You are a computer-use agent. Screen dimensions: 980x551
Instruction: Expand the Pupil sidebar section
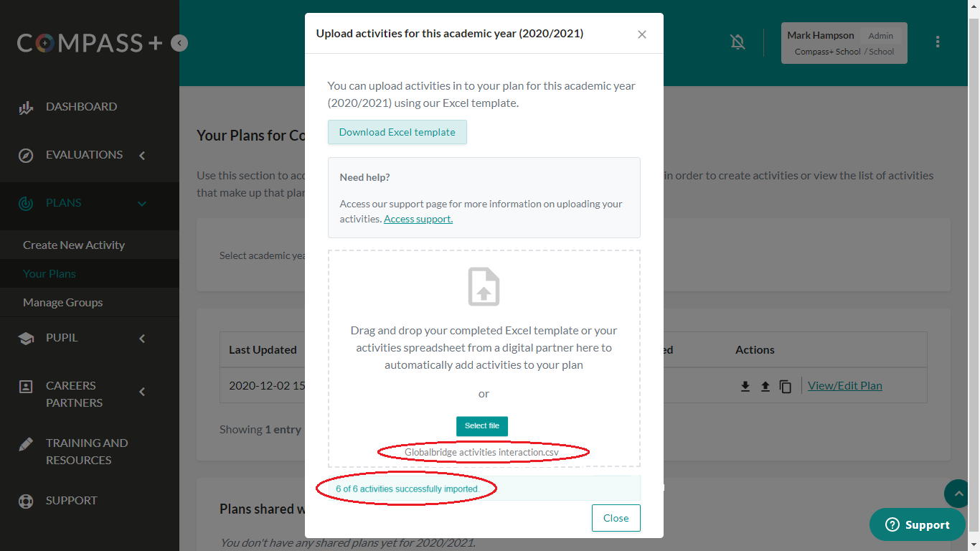142,338
